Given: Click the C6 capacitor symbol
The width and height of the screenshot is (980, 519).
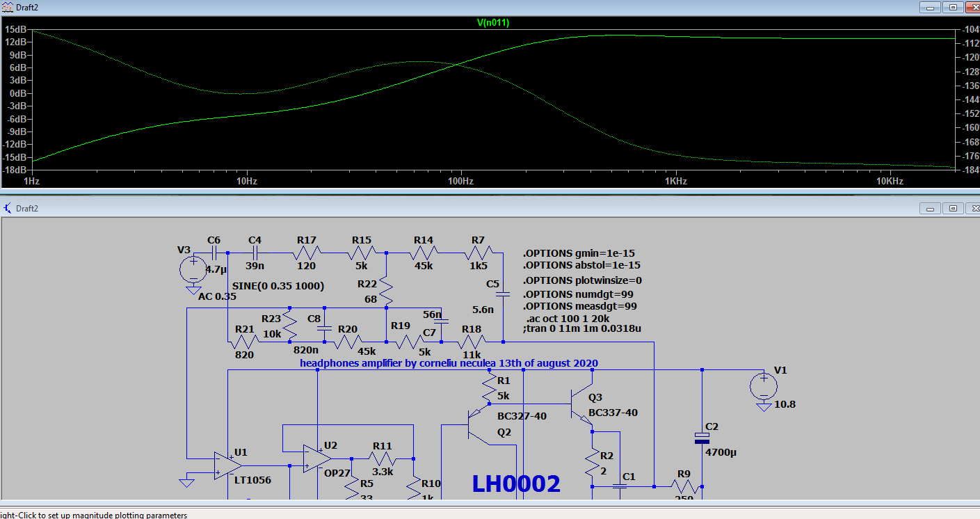Looking at the screenshot, I should click(214, 252).
